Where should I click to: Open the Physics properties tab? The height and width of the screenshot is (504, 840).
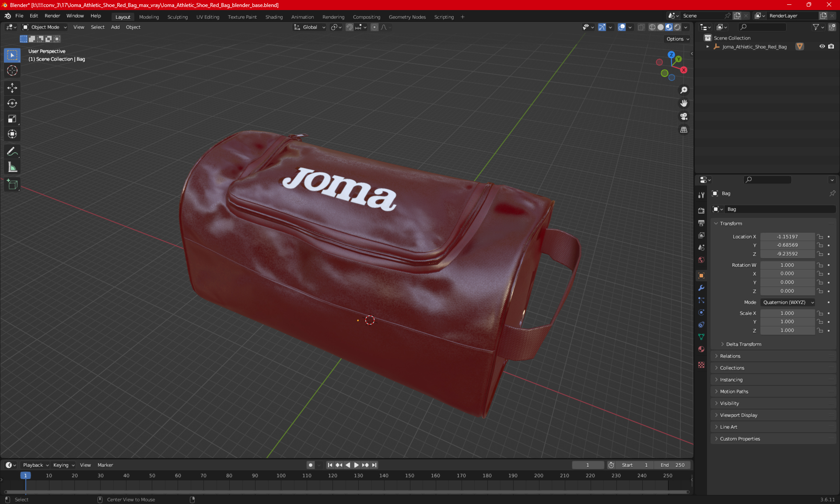pos(701,312)
